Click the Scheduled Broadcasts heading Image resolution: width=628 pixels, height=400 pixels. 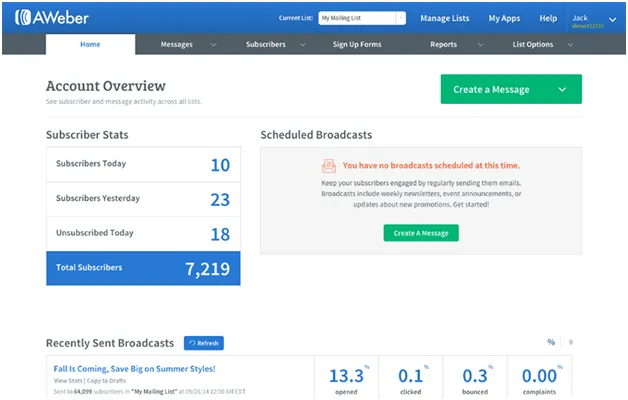point(316,135)
